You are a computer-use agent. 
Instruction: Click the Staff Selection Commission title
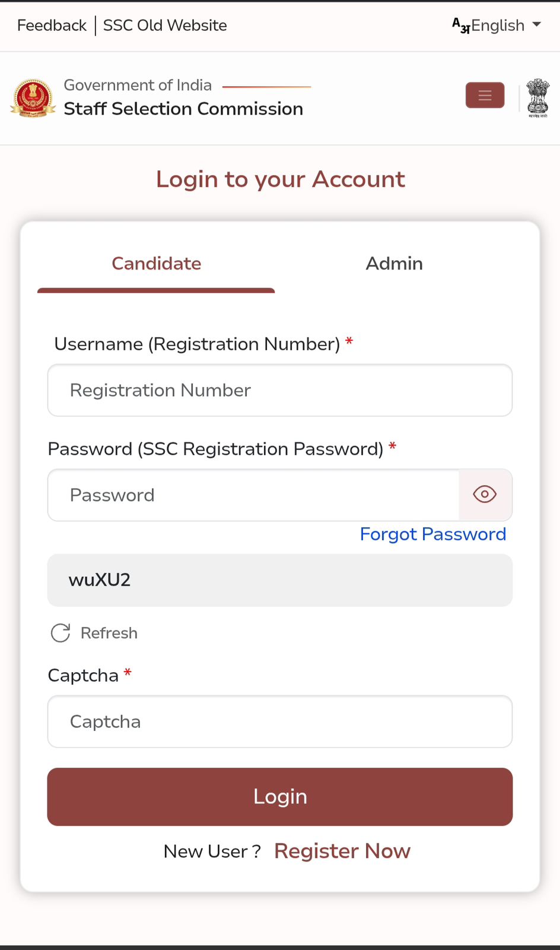(x=183, y=109)
